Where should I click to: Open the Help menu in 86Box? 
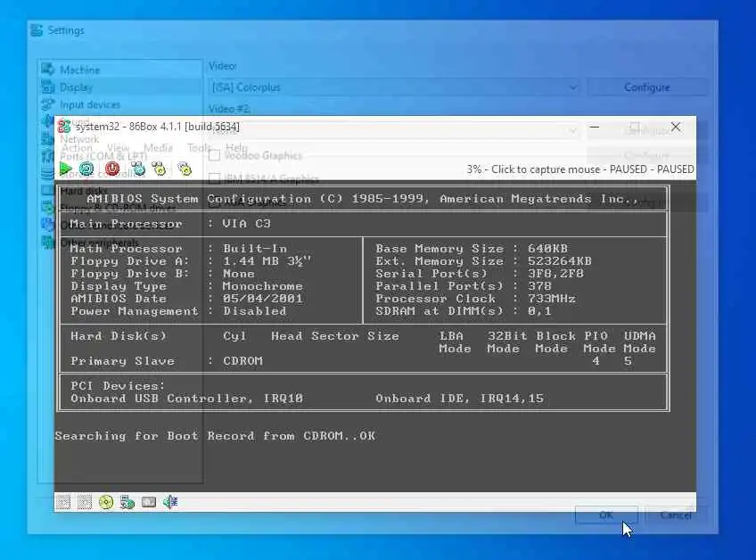(237, 148)
